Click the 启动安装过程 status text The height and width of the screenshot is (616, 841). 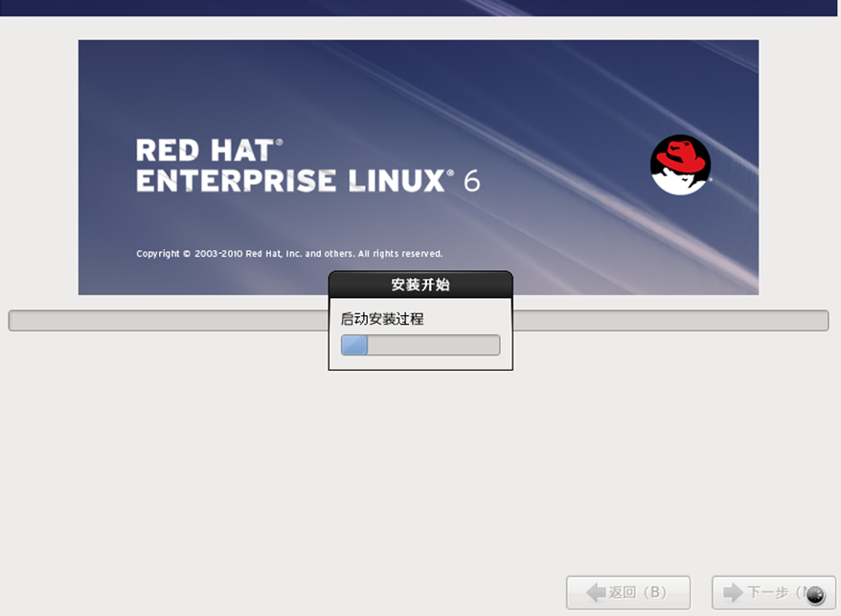click(382, 319)
